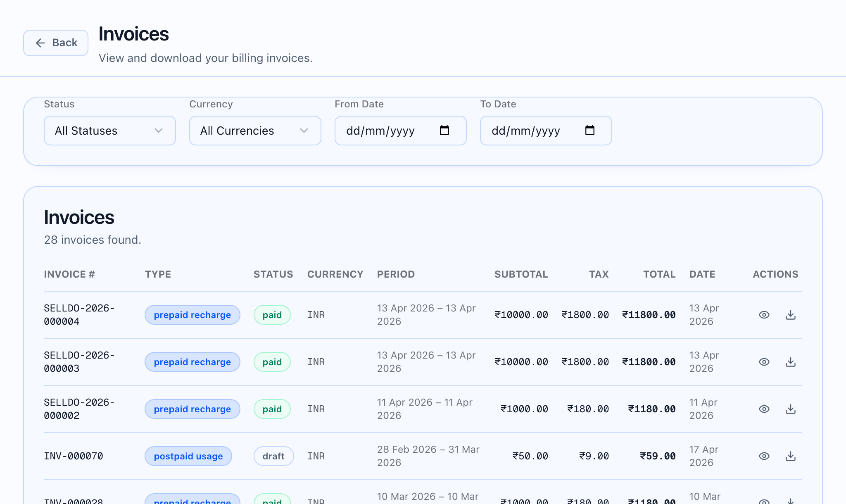Viewport: 846px width, 504px height.
Task: Download invoice SELLDO-2026-000003
Action: coord(791,362)
